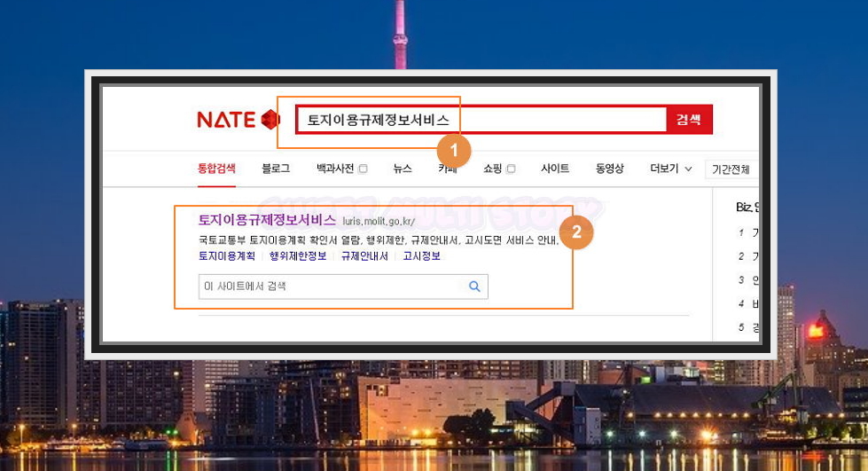Open the 블로그 tab
Viewport: 868px width, 471px height.
pyautogui.click(x=276, y=169)
